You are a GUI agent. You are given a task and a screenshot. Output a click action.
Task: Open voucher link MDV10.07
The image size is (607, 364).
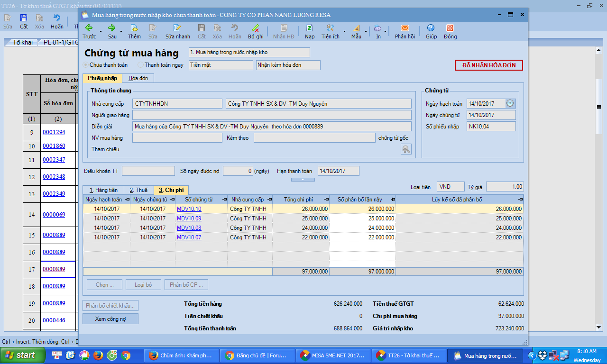pos(189,237)
